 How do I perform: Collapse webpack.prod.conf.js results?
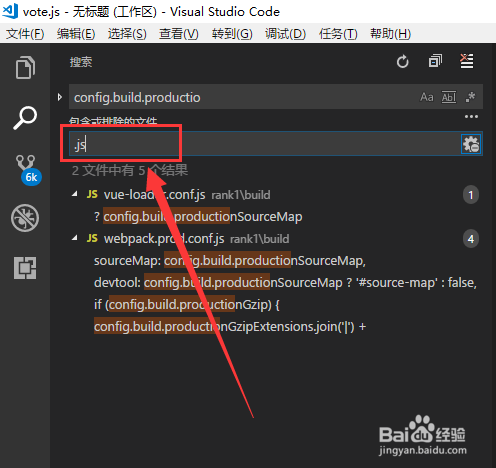[75, 238]
